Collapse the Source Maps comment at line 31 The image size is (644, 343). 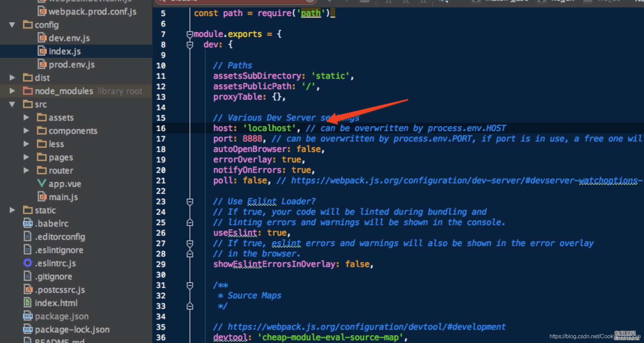coord(190,285)
